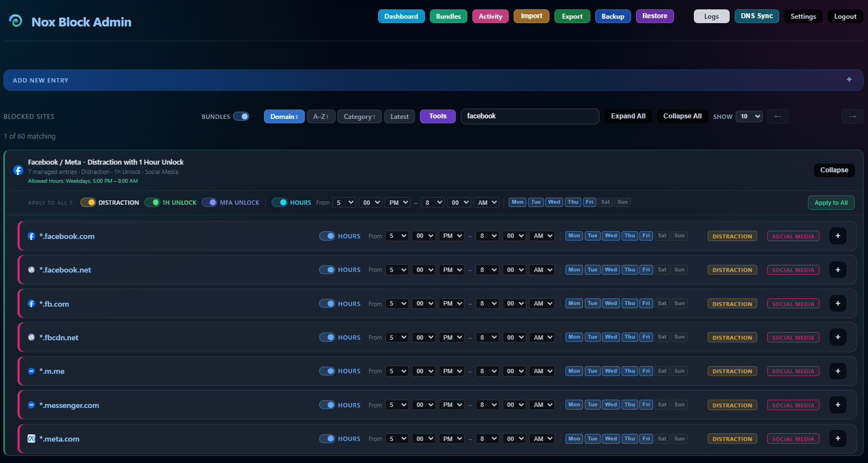
Task: Open end AM dropdown for *.fbcdn.net
Action: coord(542,337)
